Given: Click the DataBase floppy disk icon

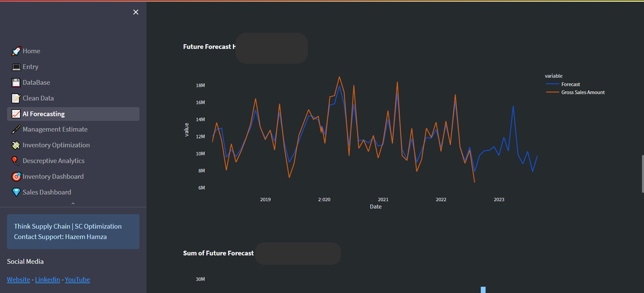Looking at the screenshot, I should point(16,82).
